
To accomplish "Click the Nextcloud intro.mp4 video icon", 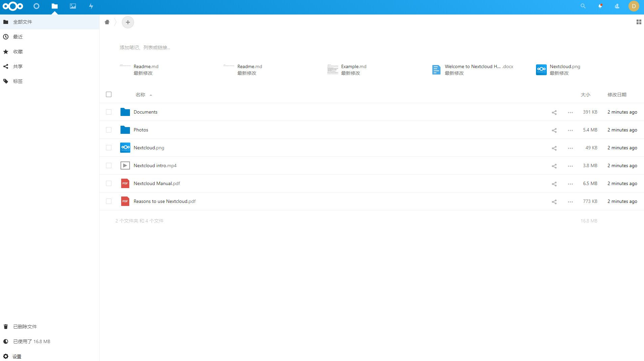I will (x=125, y=166).
